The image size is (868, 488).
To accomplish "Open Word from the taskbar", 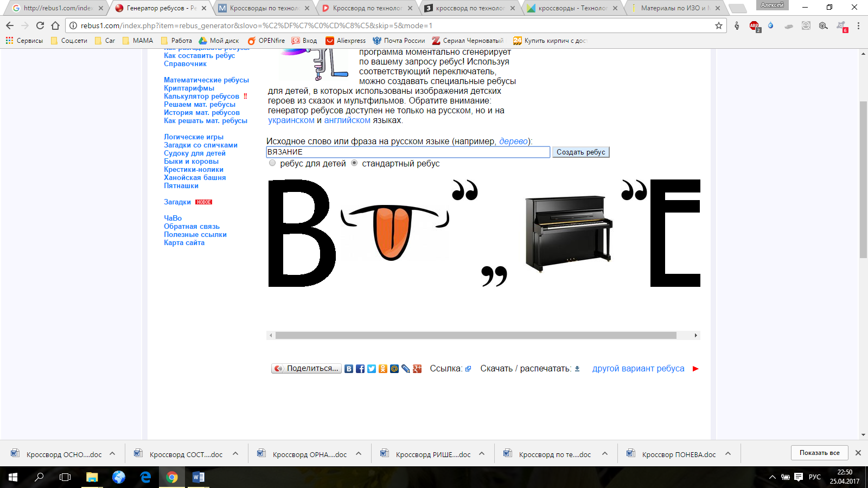I will pos(198,477).
